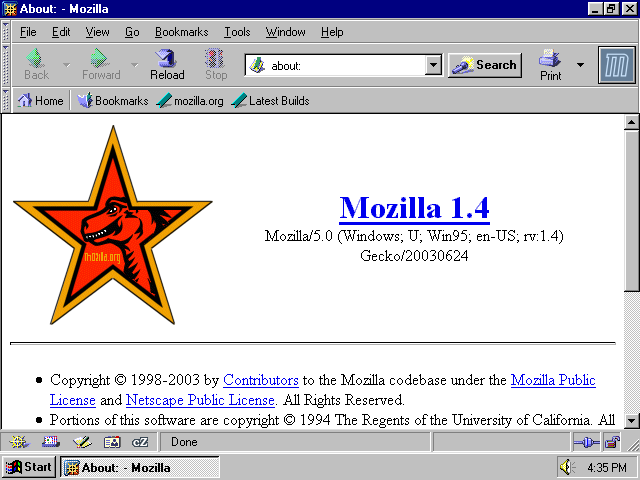Image resolution: width=640 pixels, height=480 pixels.
Task: Click the Print icon in the toolbar
Action: pos(551,65)
